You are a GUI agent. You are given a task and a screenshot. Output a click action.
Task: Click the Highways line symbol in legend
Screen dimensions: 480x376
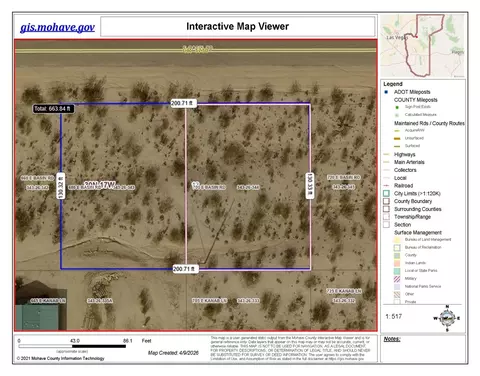pos(386,154)
